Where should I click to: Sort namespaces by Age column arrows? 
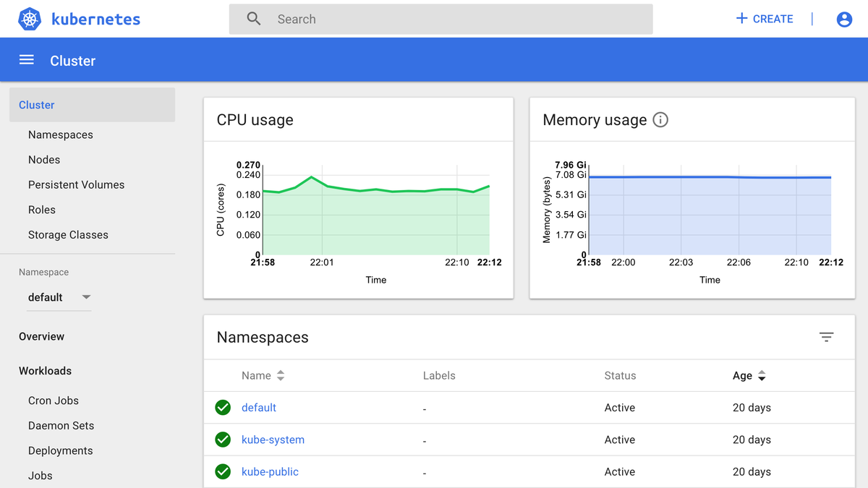762,376
